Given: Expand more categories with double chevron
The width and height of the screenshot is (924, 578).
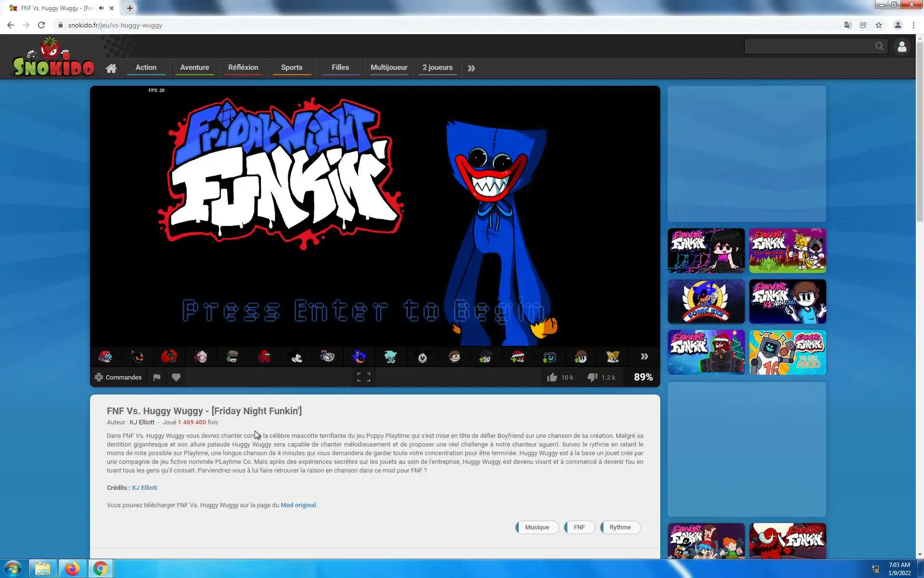Looking at the screenshot, I should 471,68.
